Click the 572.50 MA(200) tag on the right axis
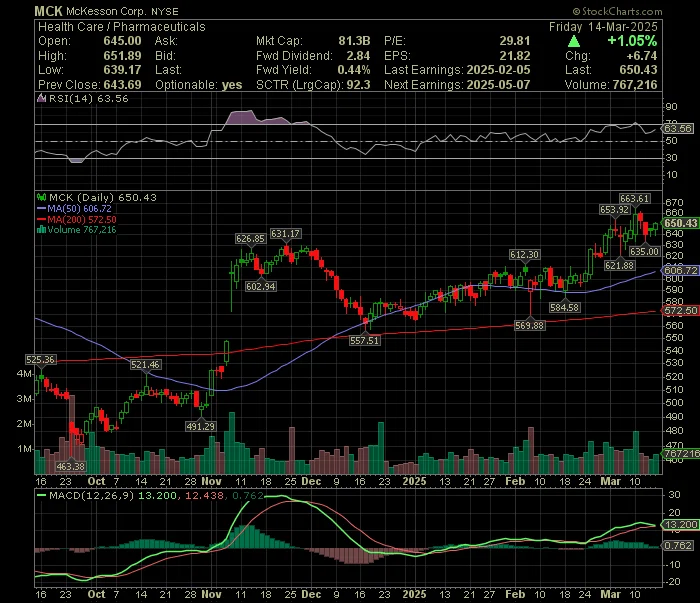Viewport: 700px width, 603px height. 680,311
